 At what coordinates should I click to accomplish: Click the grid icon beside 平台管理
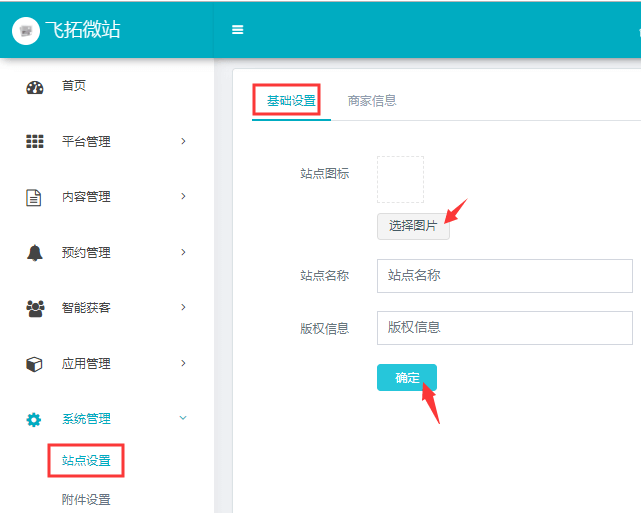[35, 141]
